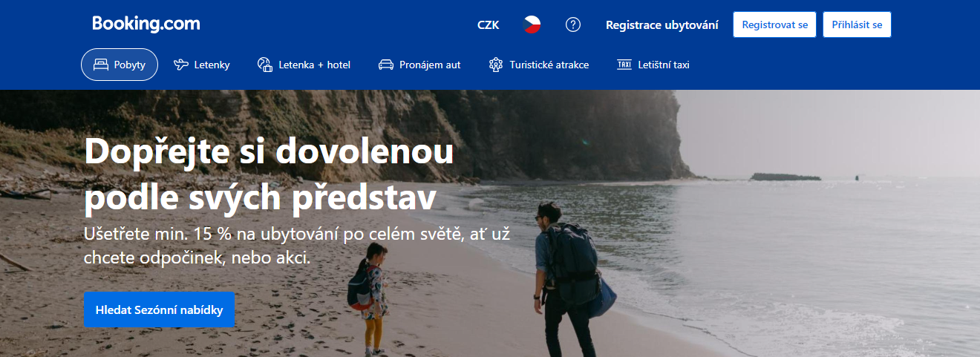Change currency with the CZK selector
The image size is (980, 357).
point(489,24)
